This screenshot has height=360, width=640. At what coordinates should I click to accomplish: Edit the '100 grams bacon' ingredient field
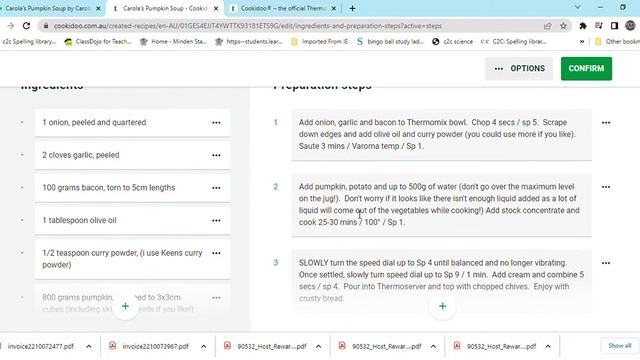[x=132, y=188]
